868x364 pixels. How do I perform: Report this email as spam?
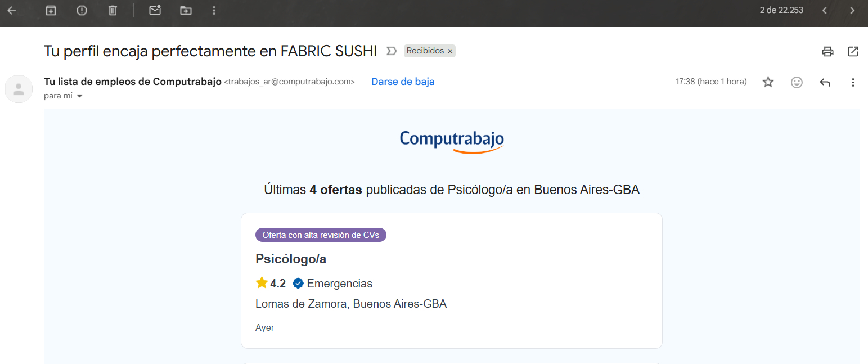82,10
